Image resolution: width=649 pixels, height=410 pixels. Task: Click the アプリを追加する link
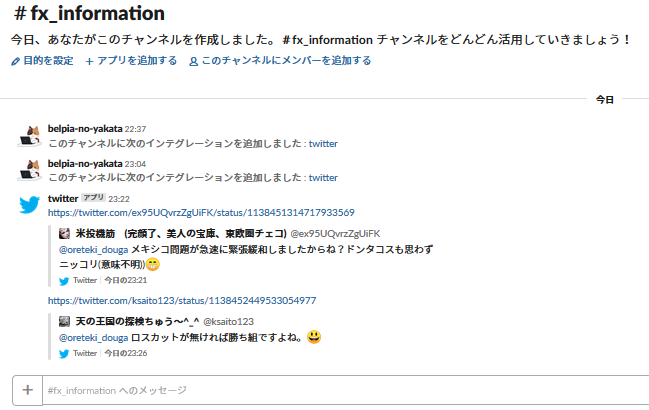pos(137,61)
